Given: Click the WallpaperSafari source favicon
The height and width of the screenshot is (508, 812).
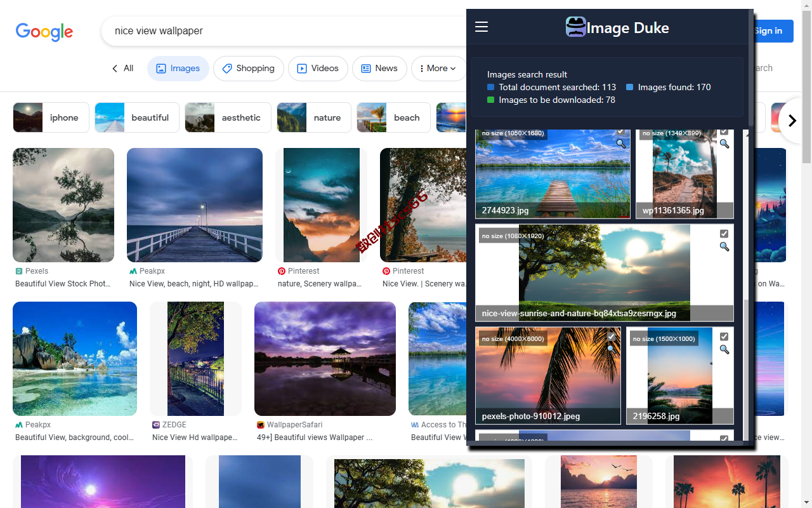Looking at the screenshot, I should (261, 425).
